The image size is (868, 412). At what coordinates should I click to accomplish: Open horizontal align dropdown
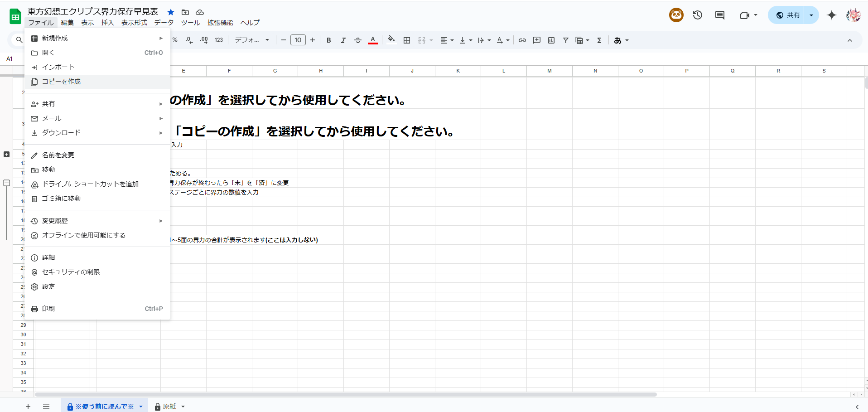click(x=447, y=40)
